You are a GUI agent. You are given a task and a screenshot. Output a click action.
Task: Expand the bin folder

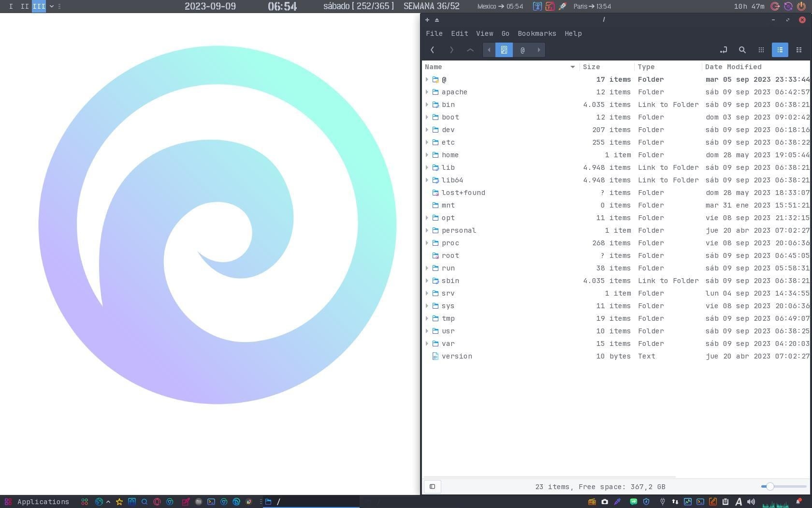(427, 105)
